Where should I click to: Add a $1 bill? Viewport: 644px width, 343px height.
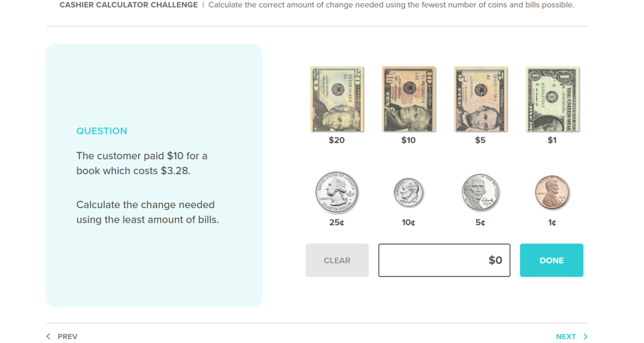tap(552, 99)
